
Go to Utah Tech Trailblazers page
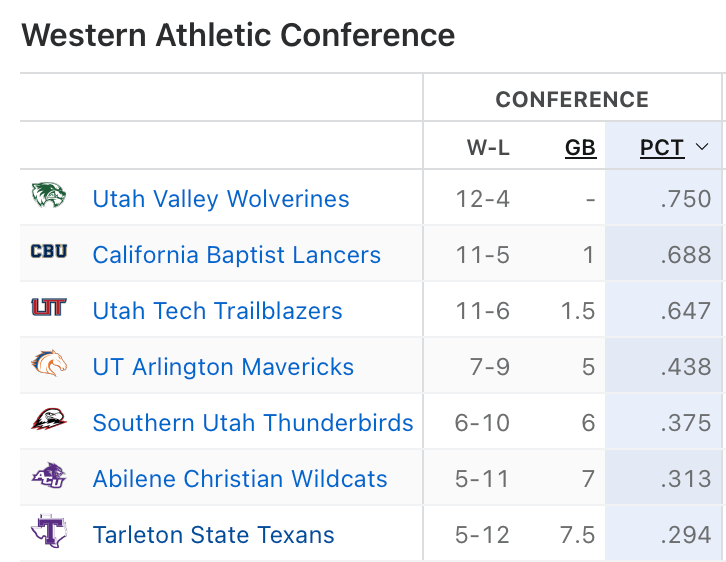(x=217, y=311)
